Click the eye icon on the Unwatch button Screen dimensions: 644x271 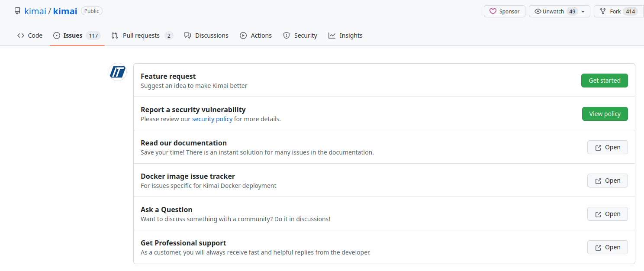pyautogui.click(x=537, y=11)
